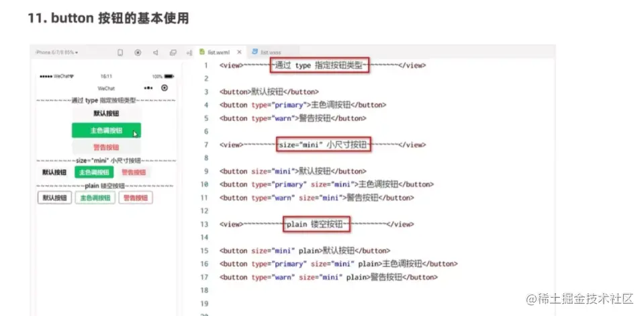Click the plain 镂空按钮 label in simulator
Screen dimensions: 644x316
pos(105,186)
